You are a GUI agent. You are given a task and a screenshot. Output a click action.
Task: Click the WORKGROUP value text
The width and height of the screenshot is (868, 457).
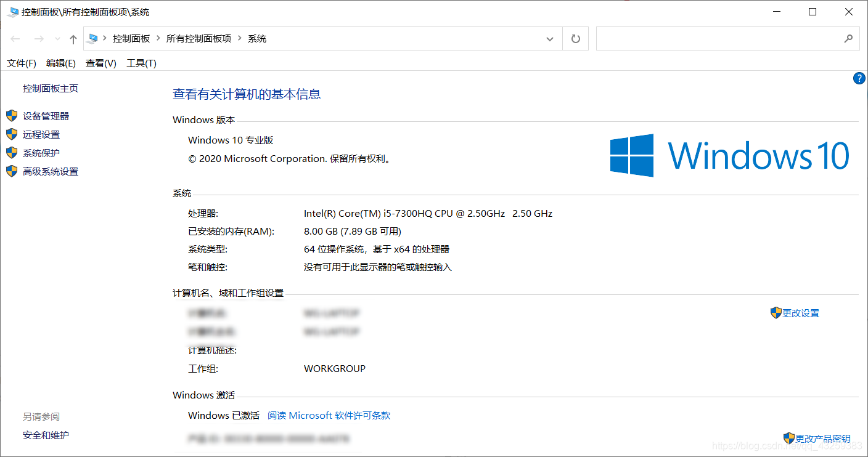[x=335, y=369]
